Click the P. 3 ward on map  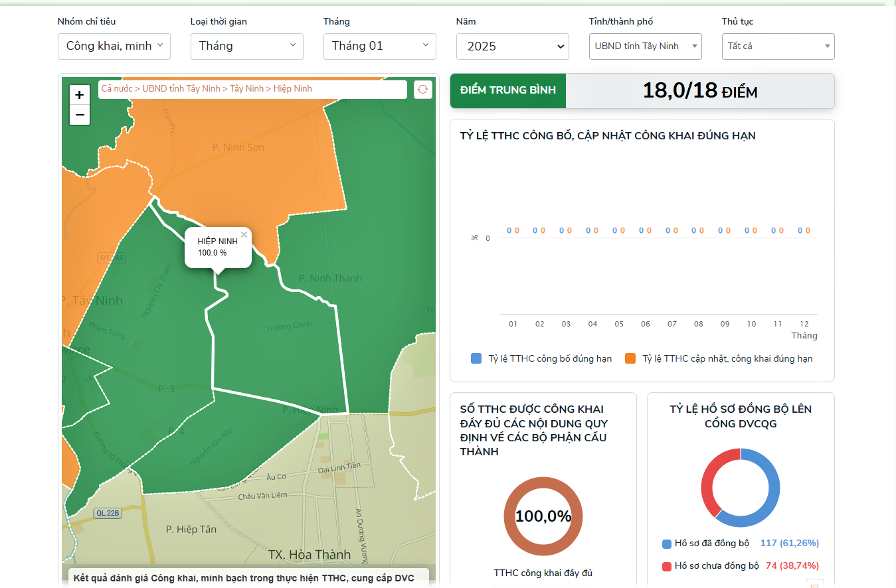tap(166, 389)
